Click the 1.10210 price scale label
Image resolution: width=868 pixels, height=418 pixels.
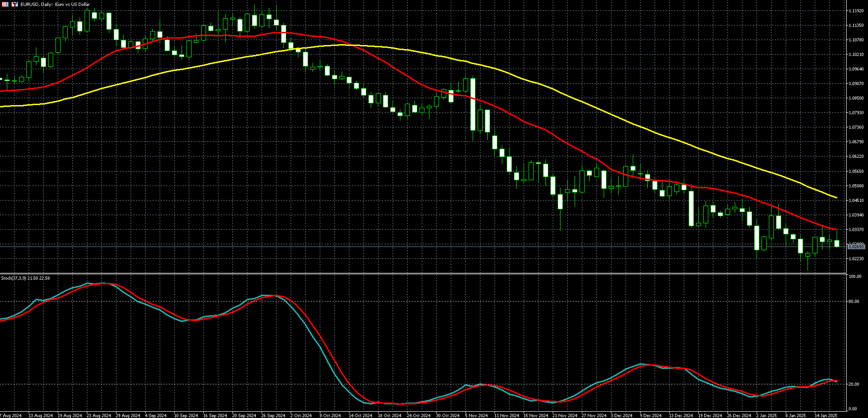point(856,54)
